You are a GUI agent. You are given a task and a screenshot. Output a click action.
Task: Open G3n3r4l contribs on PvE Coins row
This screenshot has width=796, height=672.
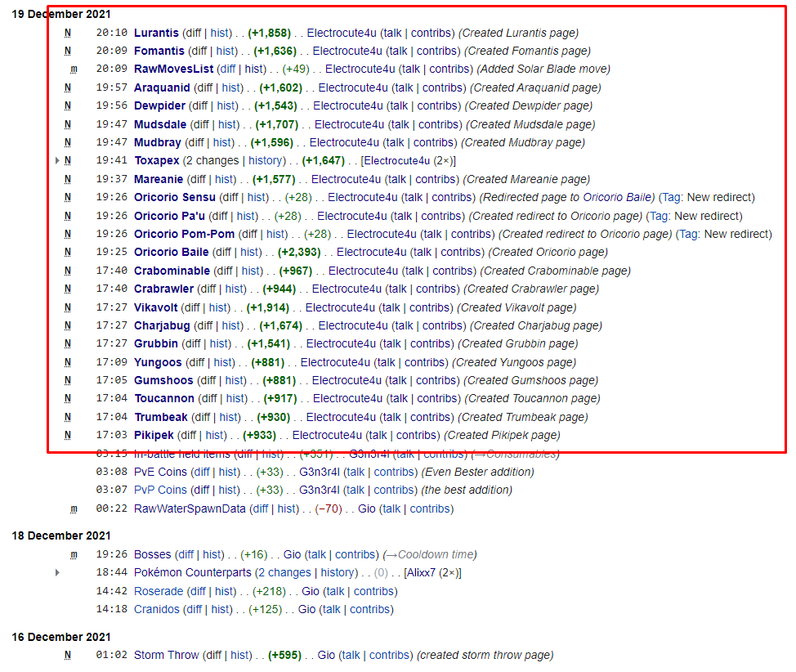click(393, 473)
